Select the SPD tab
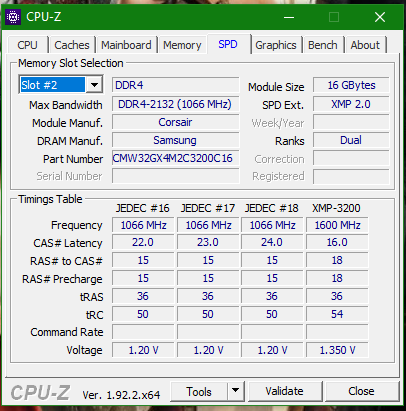The height and width of the screenshot is (411, 406). point(228,44)
